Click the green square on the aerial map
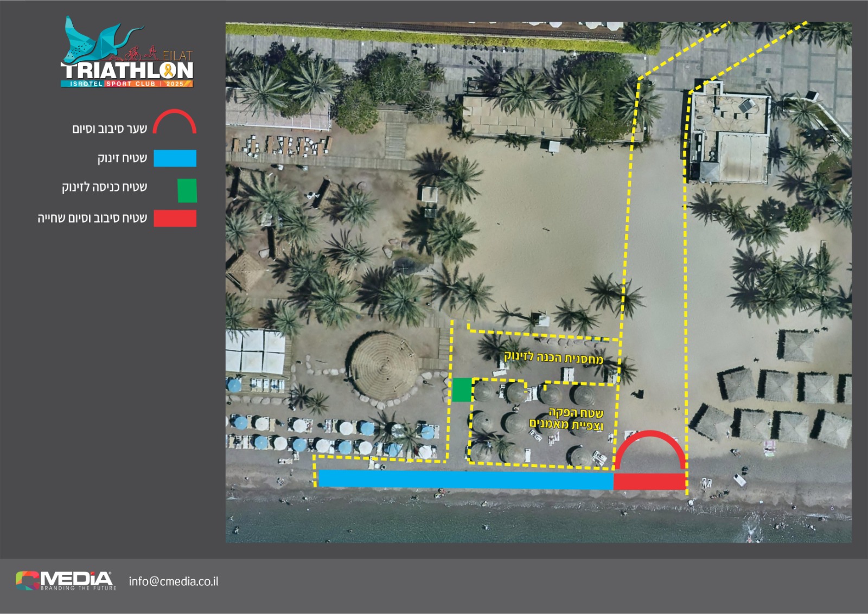Image resolution: width=868 pixels, height=614 pixels. [462, 390]
